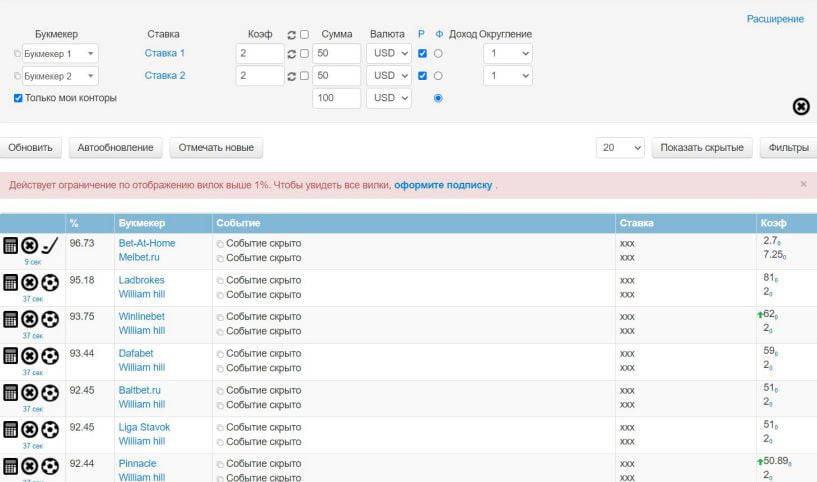Click soccer ball icon in Winlinebet row
The image size is (817, 482).
[50, 319]
